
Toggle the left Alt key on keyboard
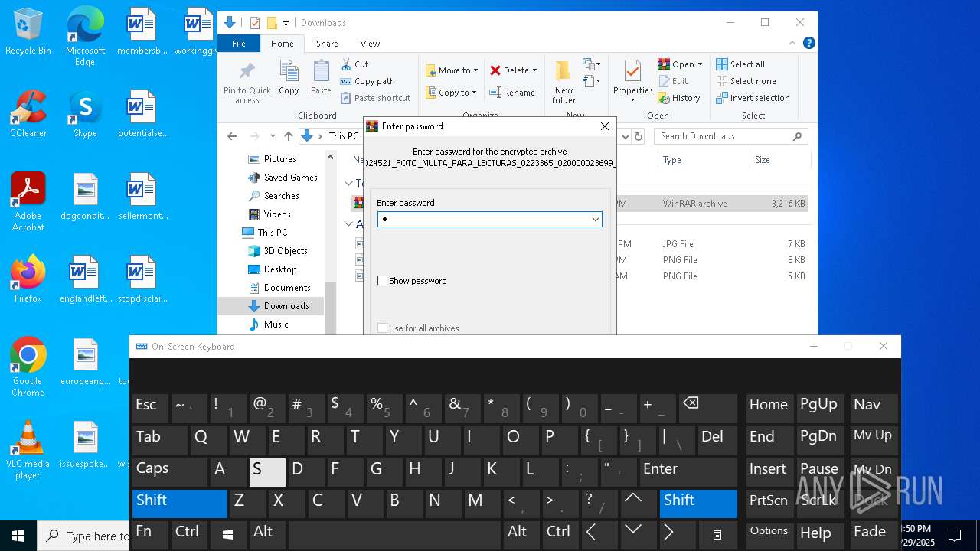tap(268, 535)
